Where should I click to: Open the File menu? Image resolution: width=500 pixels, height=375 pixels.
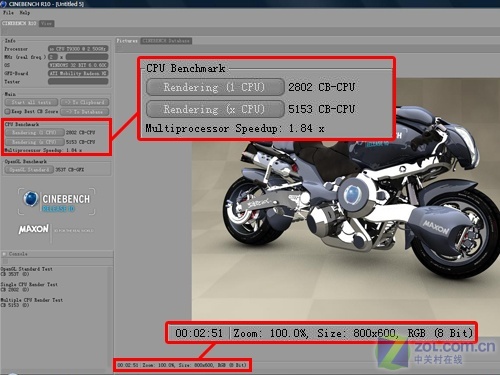[8, 13]
